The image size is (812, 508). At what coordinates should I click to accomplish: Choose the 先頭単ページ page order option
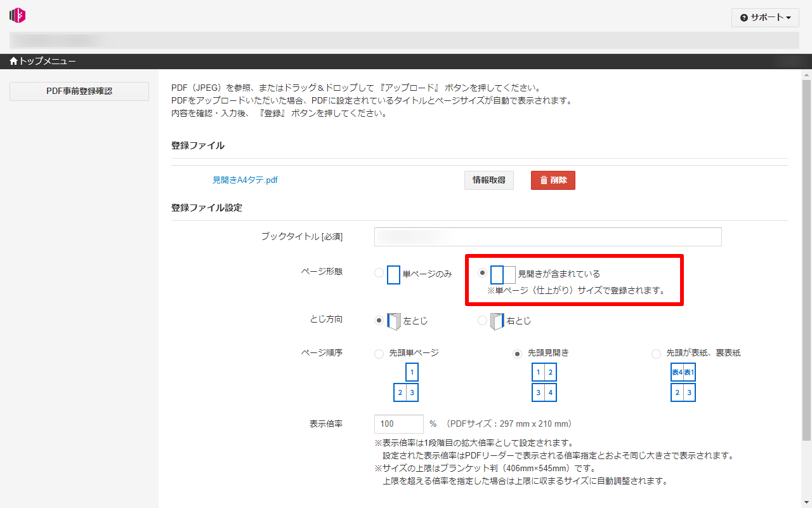point(379,354)
